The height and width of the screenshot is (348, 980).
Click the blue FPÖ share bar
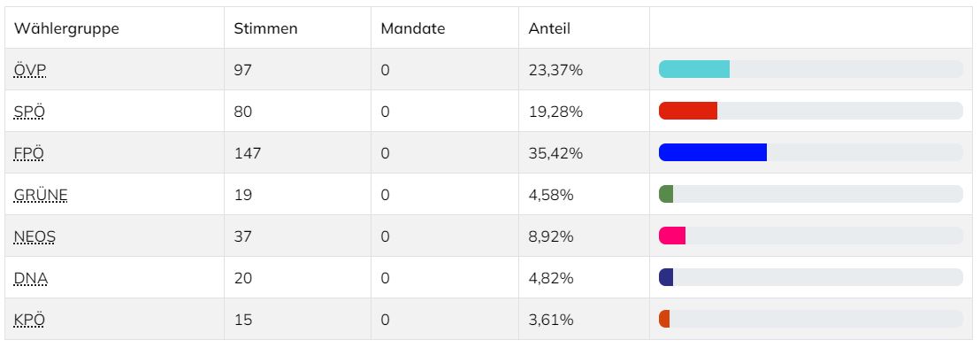click(713, 152)
